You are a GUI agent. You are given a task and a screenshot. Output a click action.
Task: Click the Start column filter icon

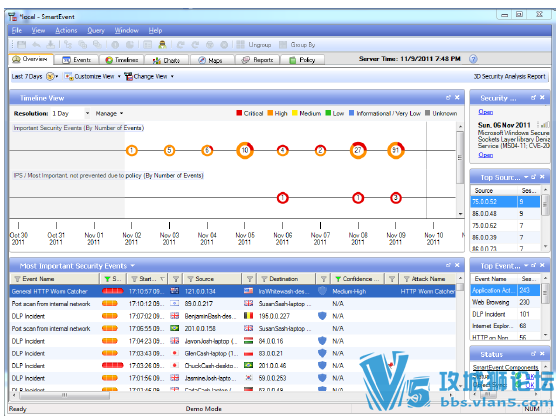[134, 279]
